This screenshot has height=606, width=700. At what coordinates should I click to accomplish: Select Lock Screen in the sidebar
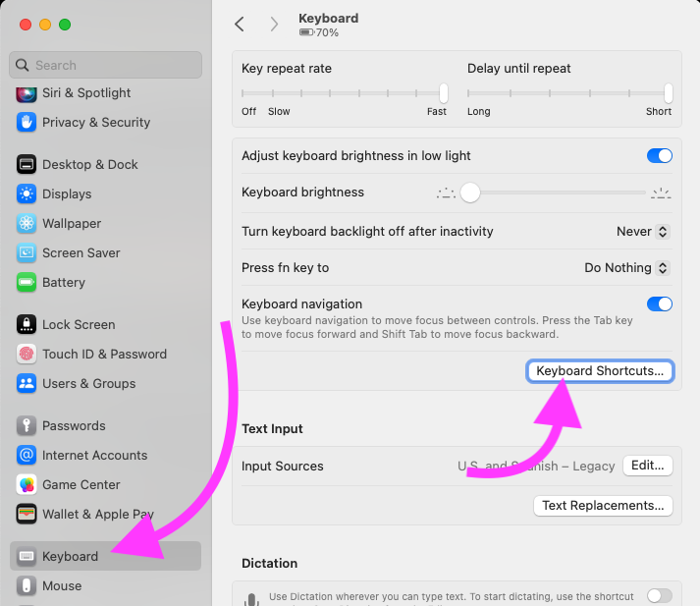(79, 325)
